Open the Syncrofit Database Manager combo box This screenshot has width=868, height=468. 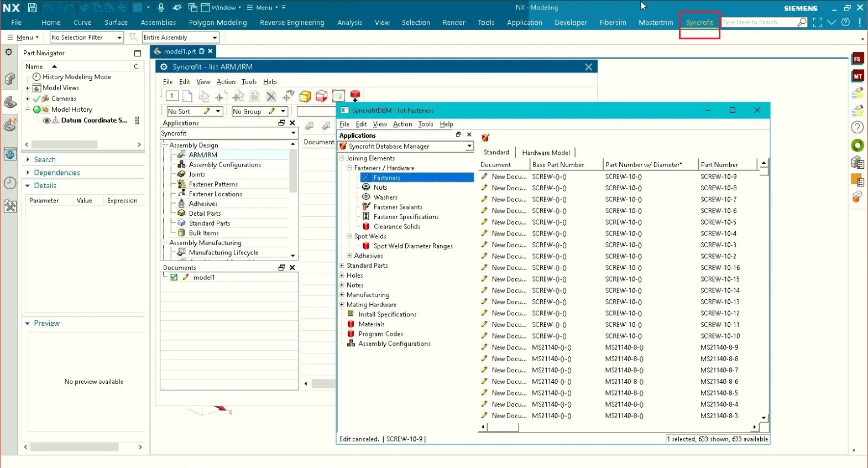point(406,146)
